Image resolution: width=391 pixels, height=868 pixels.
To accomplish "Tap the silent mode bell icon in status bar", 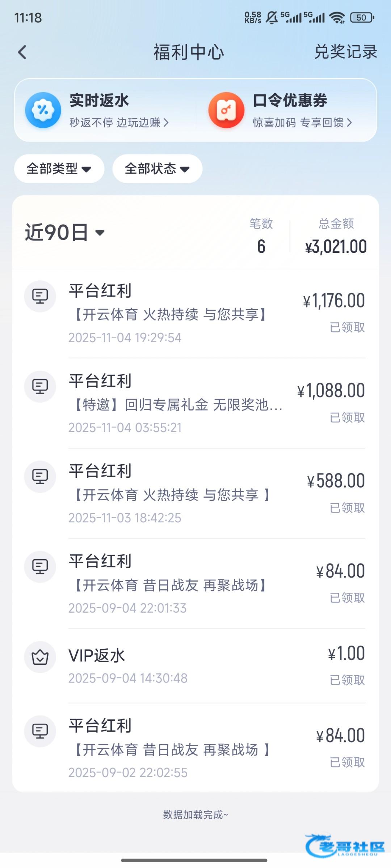I will coord(272,17).
